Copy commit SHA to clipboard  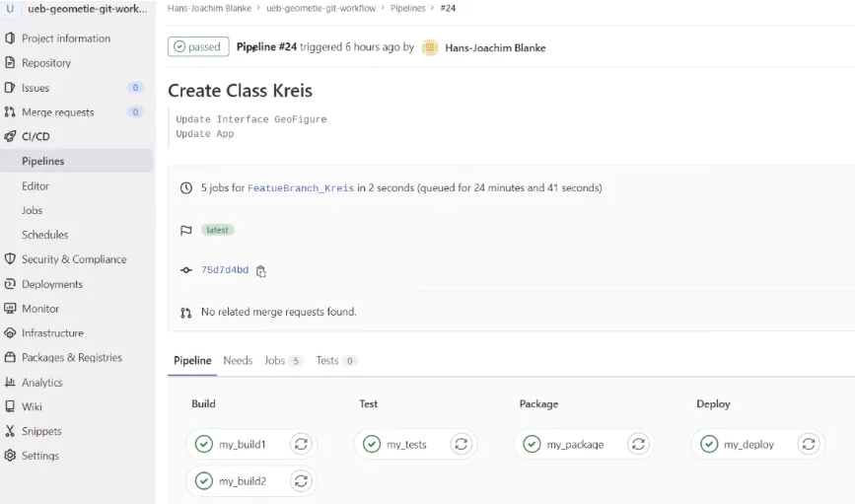click(261, 271)
